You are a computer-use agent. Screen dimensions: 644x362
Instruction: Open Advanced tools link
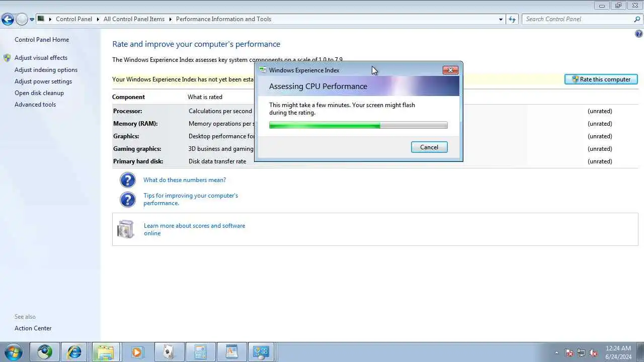pyautogui.click(x=35, y=105)
